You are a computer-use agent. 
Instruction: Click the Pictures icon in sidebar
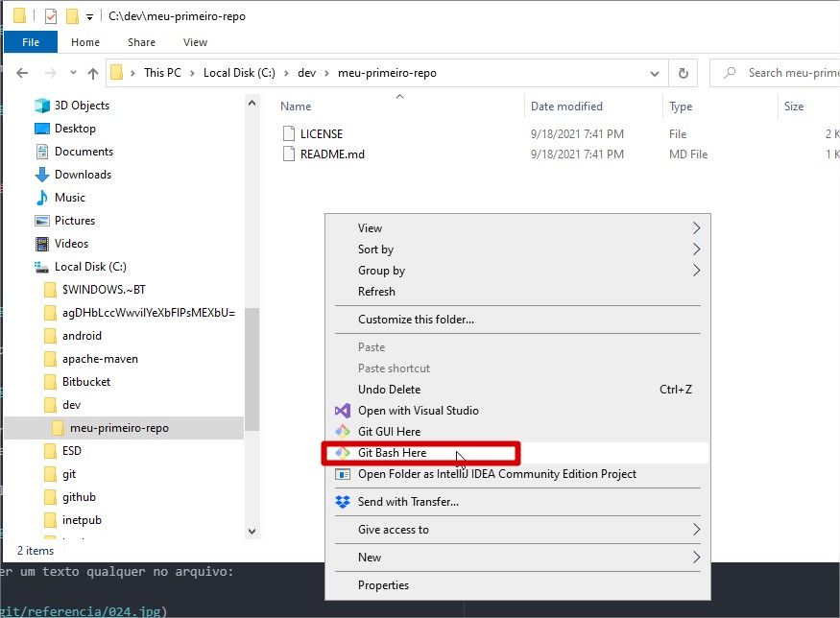(42, 221)
